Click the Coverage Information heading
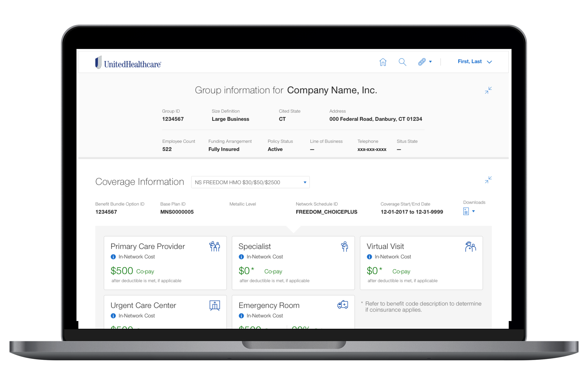 click(140, 182)
